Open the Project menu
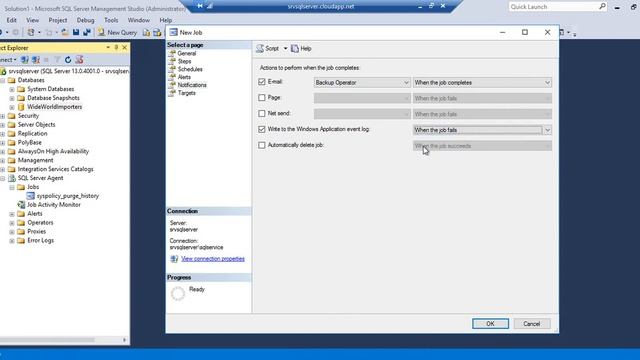The width and height of the screenshot is (640, 360). coord(58,20)
